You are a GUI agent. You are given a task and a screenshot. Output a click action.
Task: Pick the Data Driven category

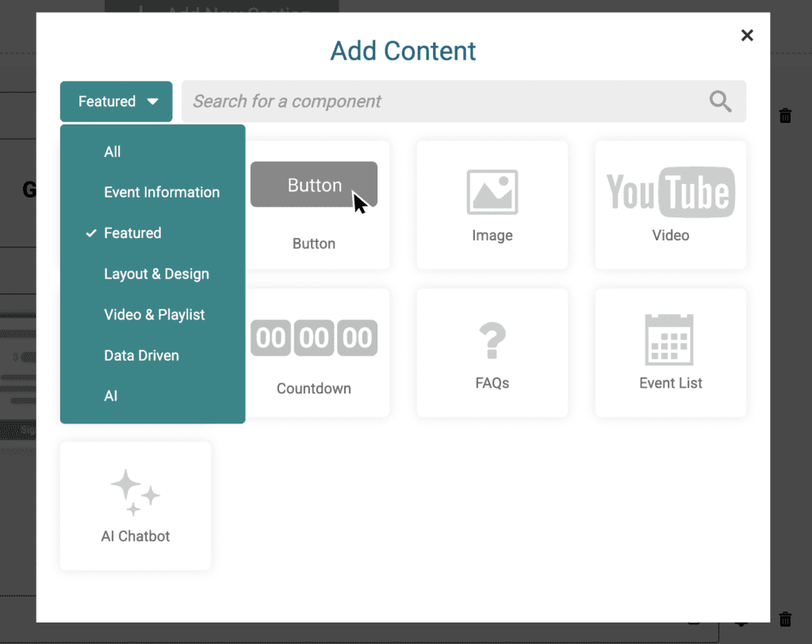[x=141, y=355]
